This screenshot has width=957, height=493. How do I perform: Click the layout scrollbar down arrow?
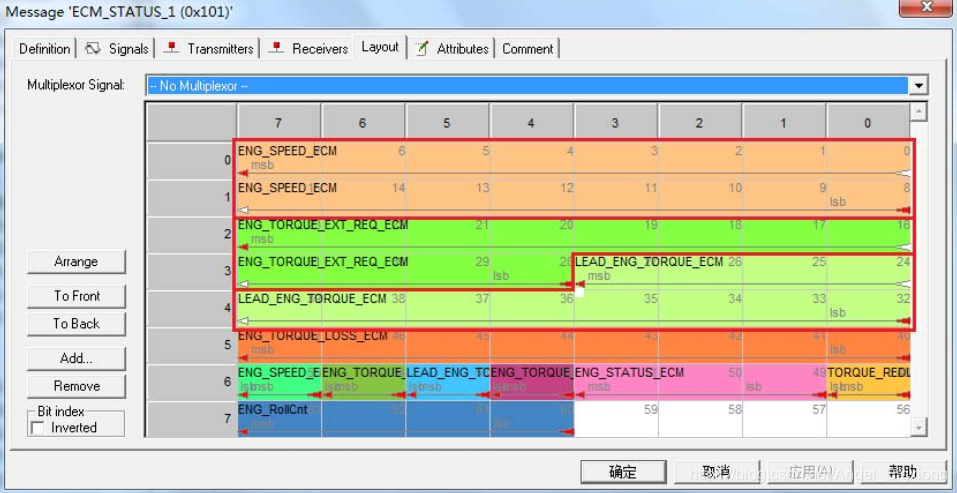point(919,428)
